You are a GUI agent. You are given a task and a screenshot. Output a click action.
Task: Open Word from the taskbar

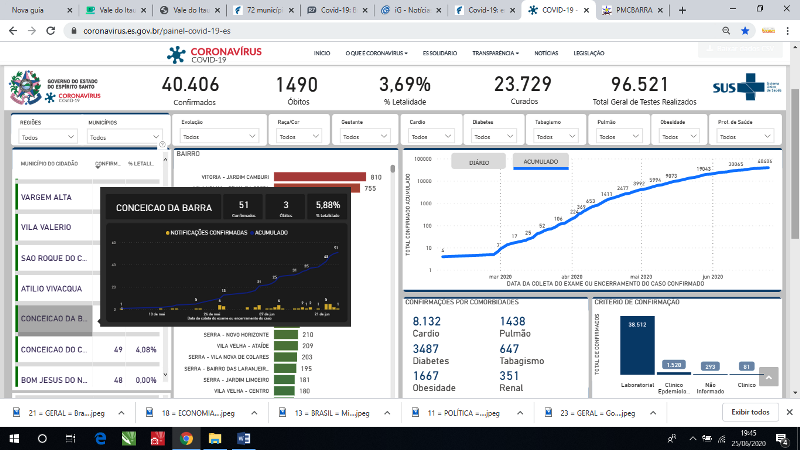pyautogui.click(x=243, y=438)
